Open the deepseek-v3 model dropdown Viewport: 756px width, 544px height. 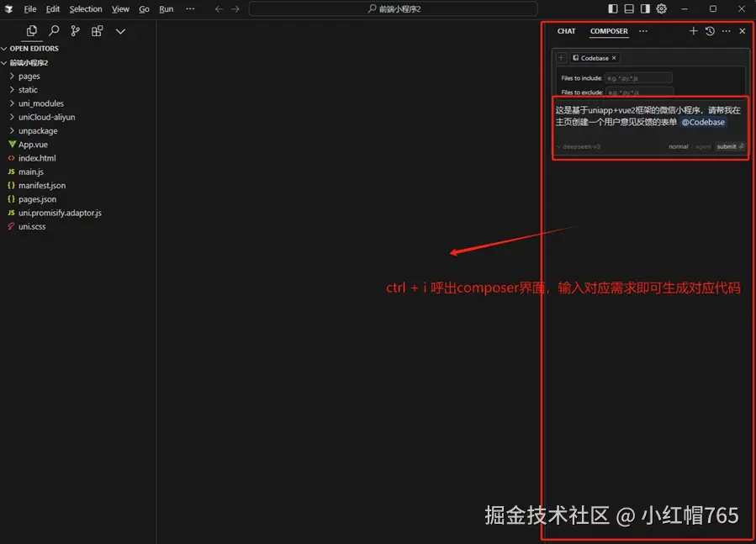579,146
